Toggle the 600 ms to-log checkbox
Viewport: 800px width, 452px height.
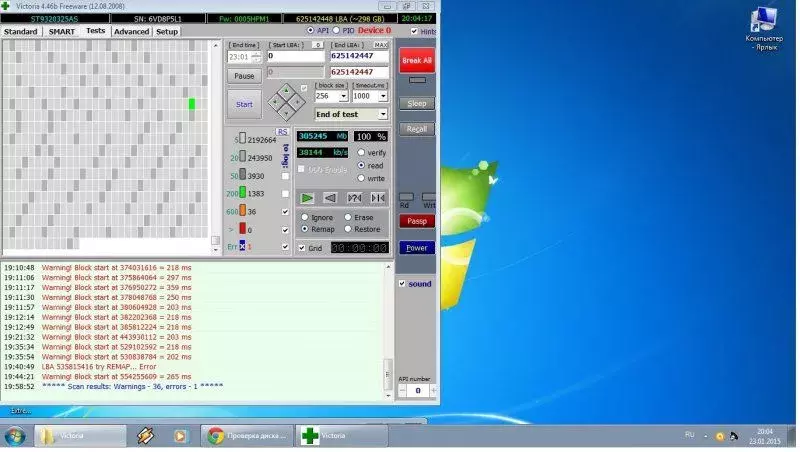click(x=285, y=211)
